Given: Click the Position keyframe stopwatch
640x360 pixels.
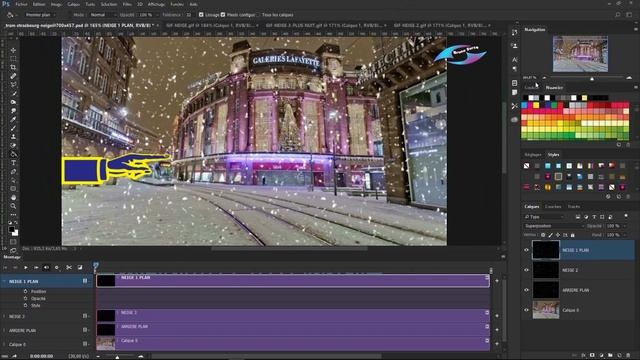Looking at the screenshot, I should 25,291.
